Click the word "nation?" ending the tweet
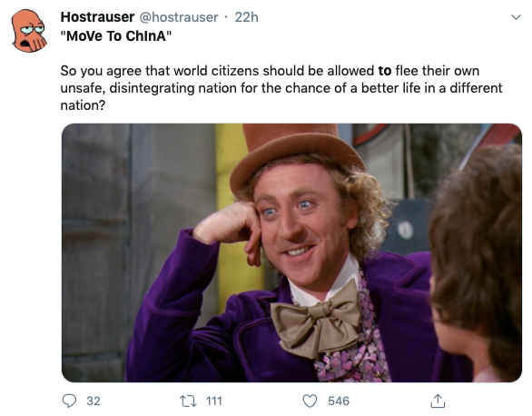532x416 pixels. pos(83,105)
